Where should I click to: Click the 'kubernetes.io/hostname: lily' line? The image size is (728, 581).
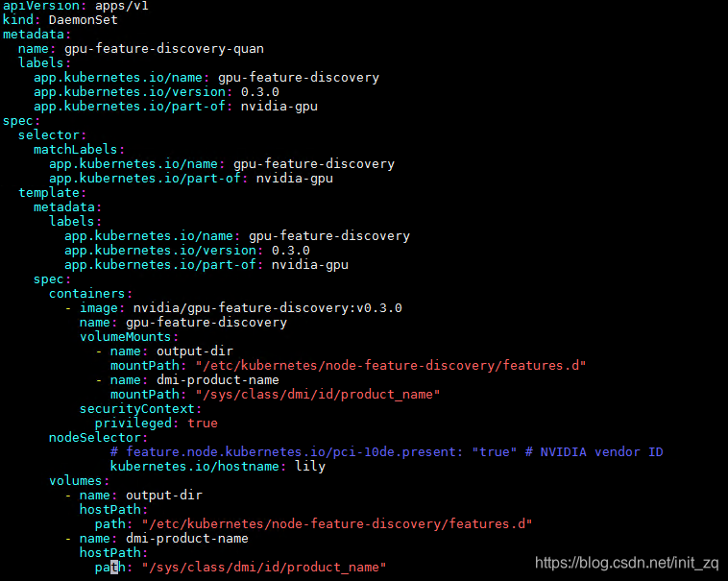tap(218, 466)
